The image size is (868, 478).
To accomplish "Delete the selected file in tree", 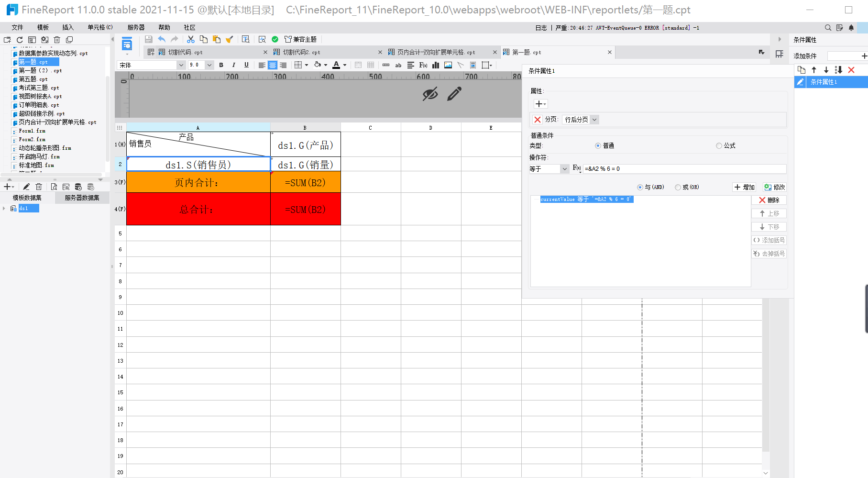I will click(57, 40).
